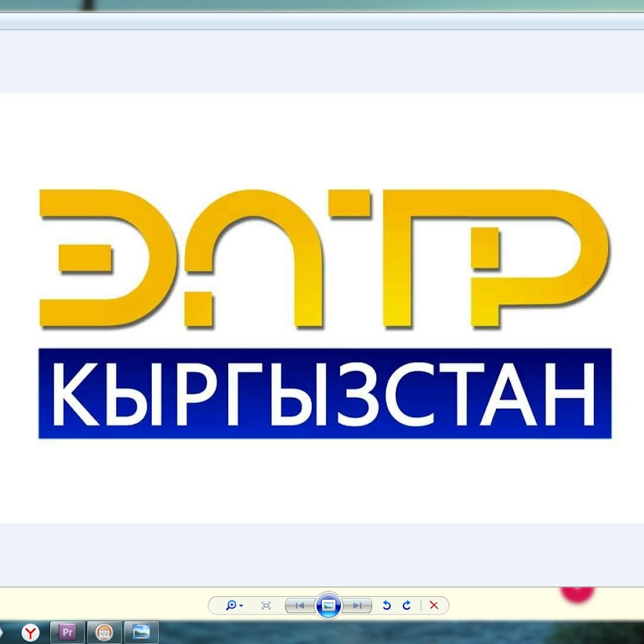This screenshot has width=644, height=644.
Task: Rotate image counterclockwise
Action: pyautogui.click(x=386, y=605)
